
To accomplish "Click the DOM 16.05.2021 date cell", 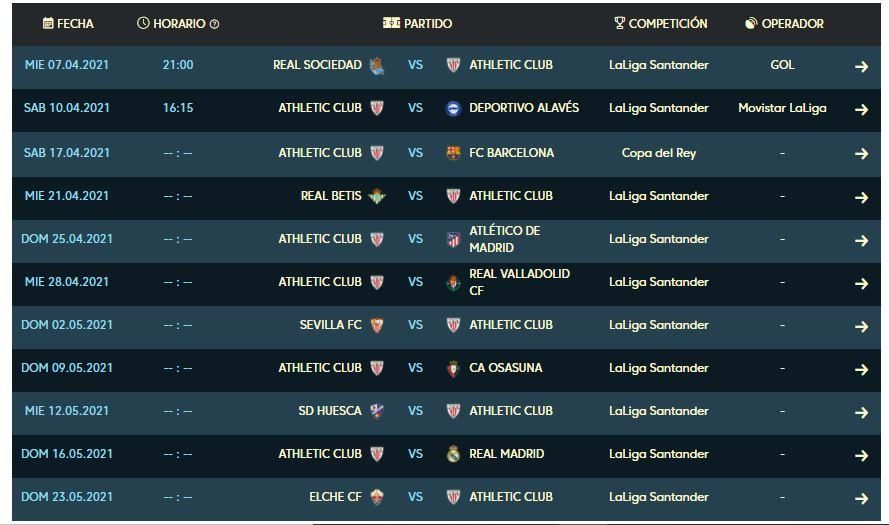I will tap(67, 454).
